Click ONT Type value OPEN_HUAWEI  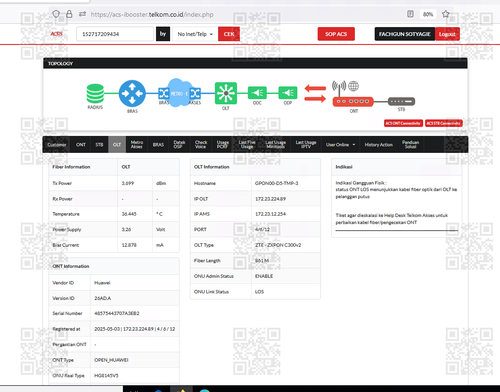point(111,360)
